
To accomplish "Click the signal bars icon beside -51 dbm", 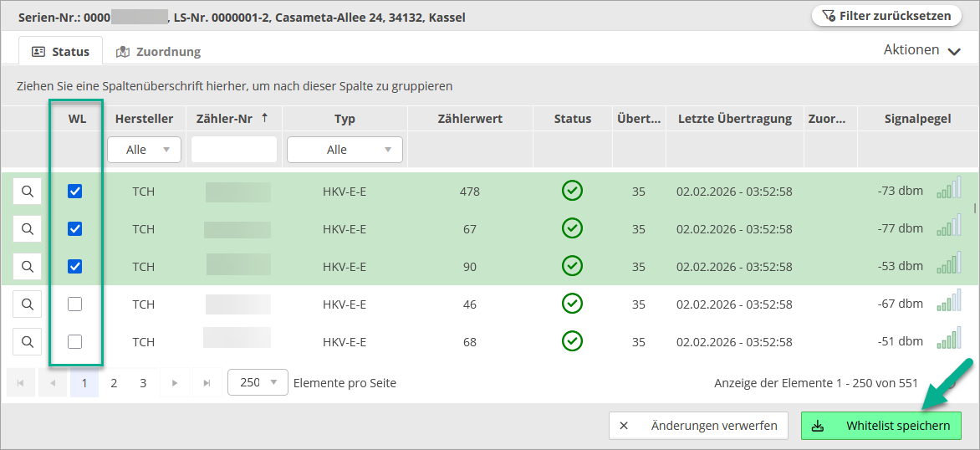I will point(949,339).
